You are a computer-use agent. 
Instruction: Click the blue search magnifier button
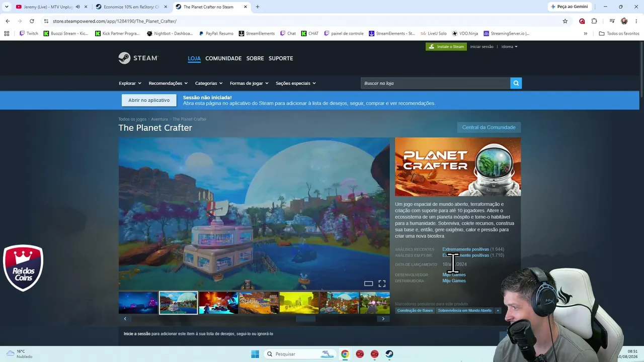pyautogui.click(x=516, y=83)
